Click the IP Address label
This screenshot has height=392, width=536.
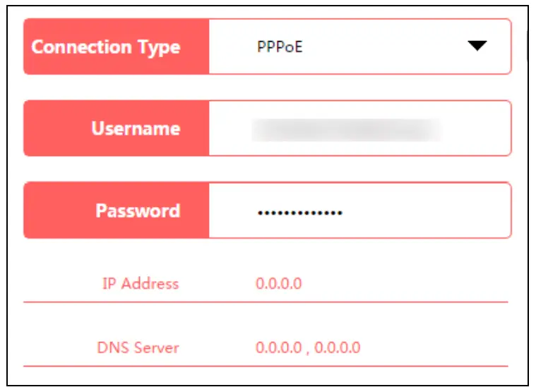pos(141,284)
